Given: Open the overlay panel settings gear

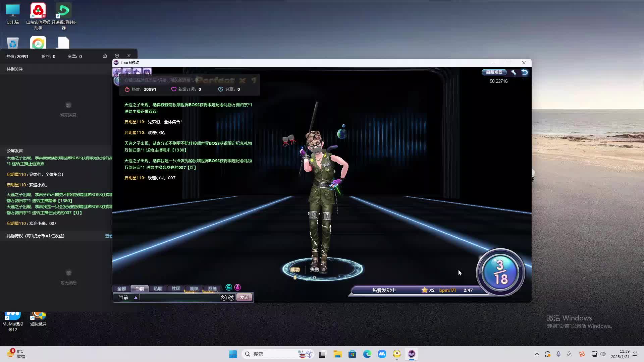Looking at the screenshot, I should pyautogui.click(x=117, y=56).
